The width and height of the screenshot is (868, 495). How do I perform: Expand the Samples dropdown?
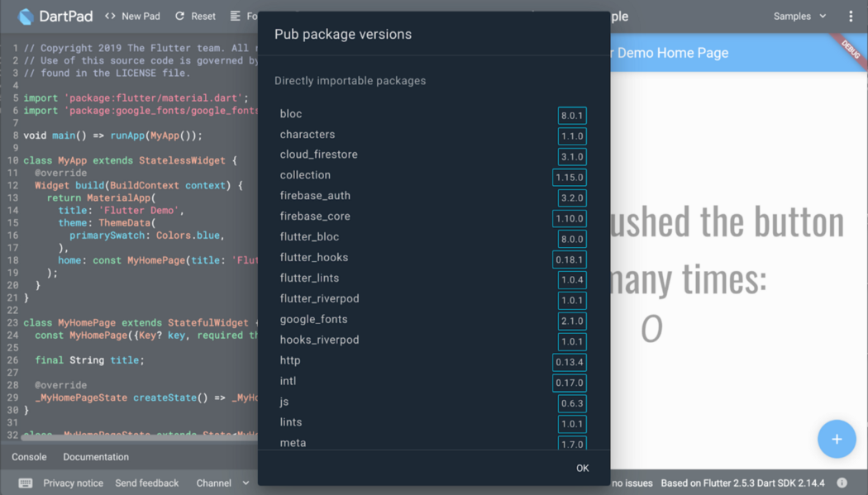click(x=799, y=16)
